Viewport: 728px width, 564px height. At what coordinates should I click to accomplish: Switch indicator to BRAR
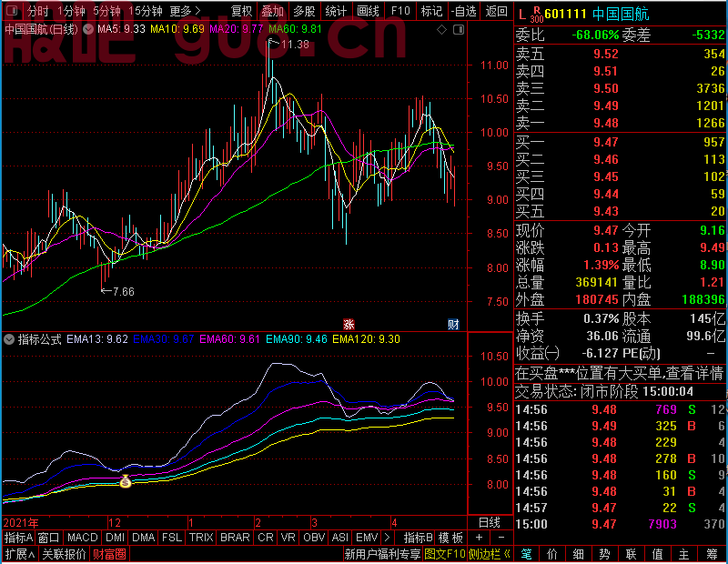click(235, 538)
